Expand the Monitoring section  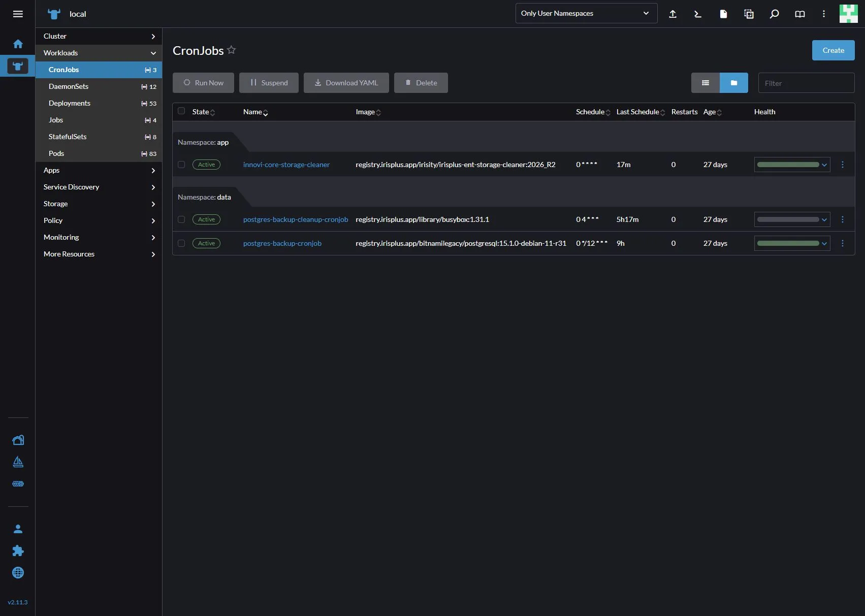click(99, 237)
